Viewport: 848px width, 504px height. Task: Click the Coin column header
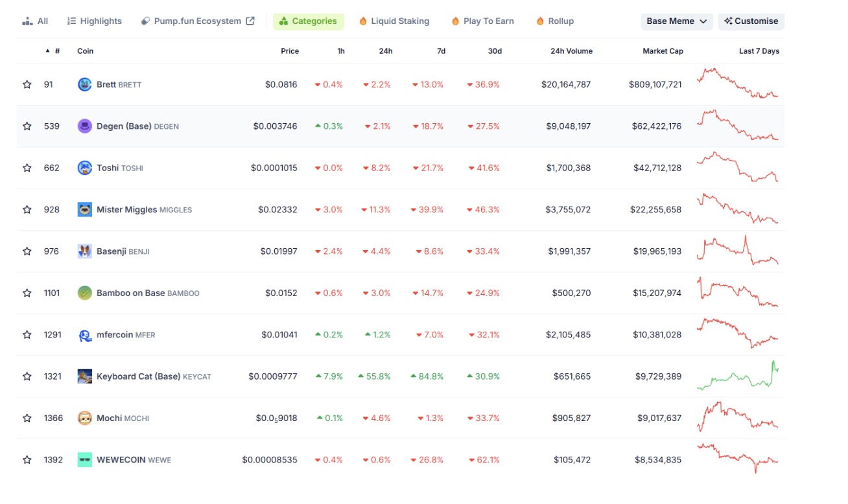85,51
